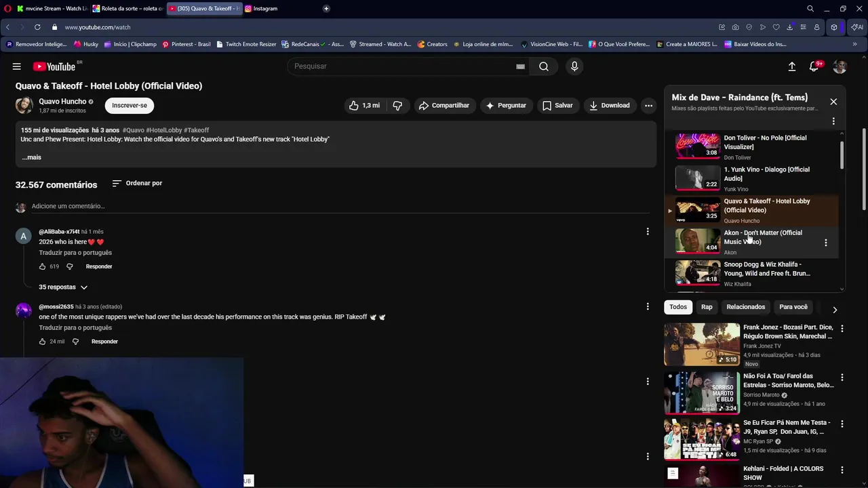
Task: Select the Rap filter chip
Action: 707,307
